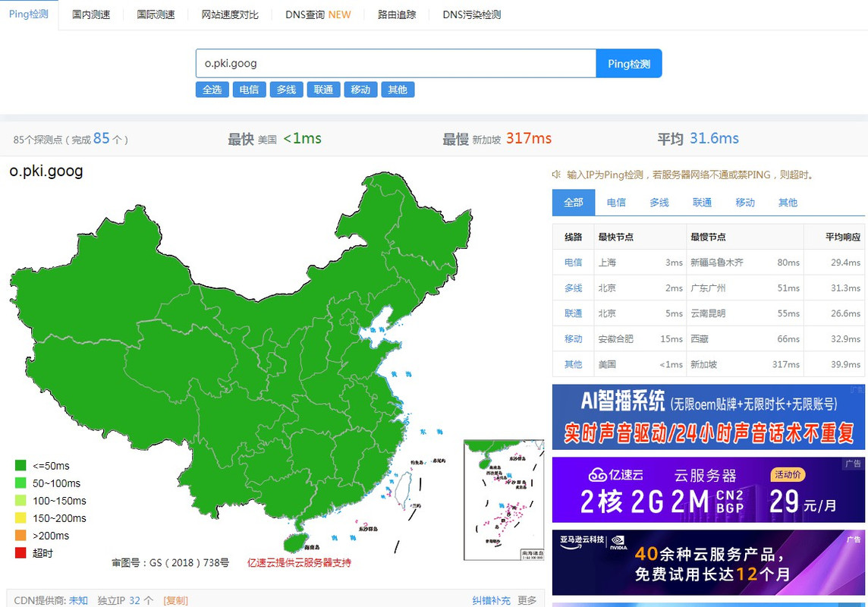Toggle the 其他 filter below search box
The image size is (868, 607).
tap(398, 90)
